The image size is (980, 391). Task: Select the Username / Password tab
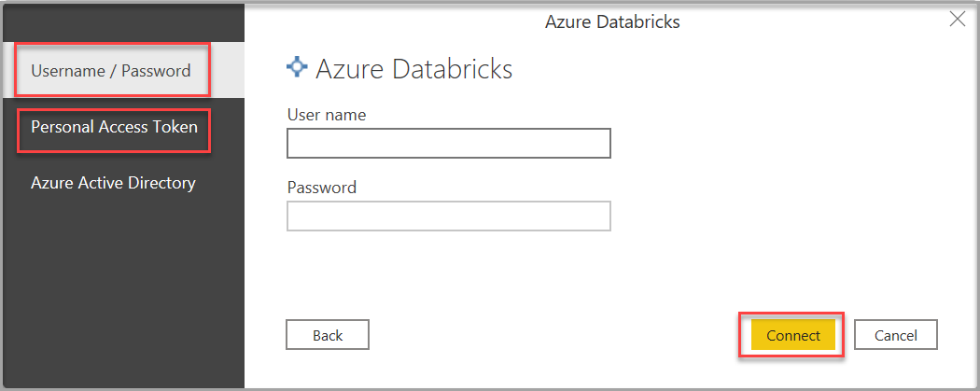[111, 71]
